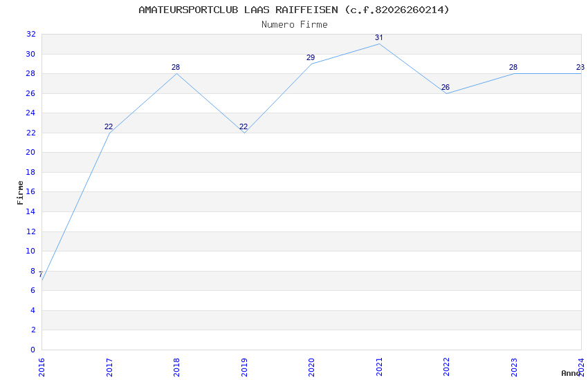
Task: Click the x-axis year 2019
Action: [x=244, y=368]
